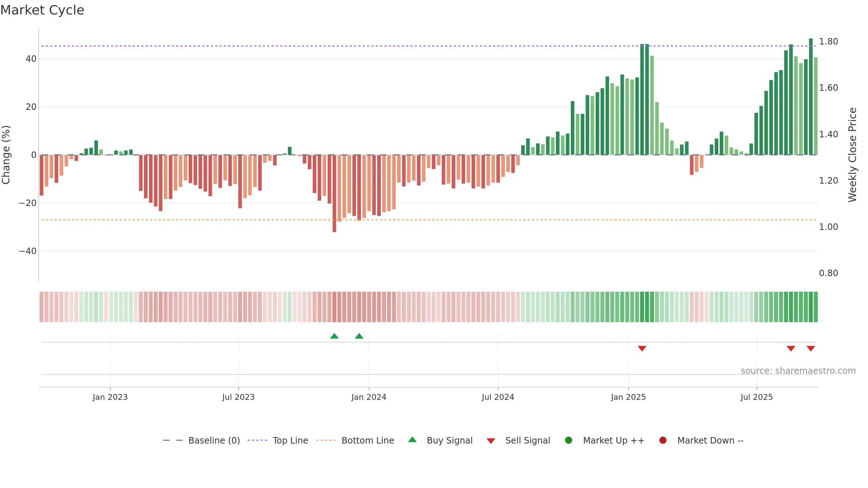This screenshot has width=868, height=488.
Task: Click the orange dotted Bottom Line legend swatch
Action: point(326,440)
